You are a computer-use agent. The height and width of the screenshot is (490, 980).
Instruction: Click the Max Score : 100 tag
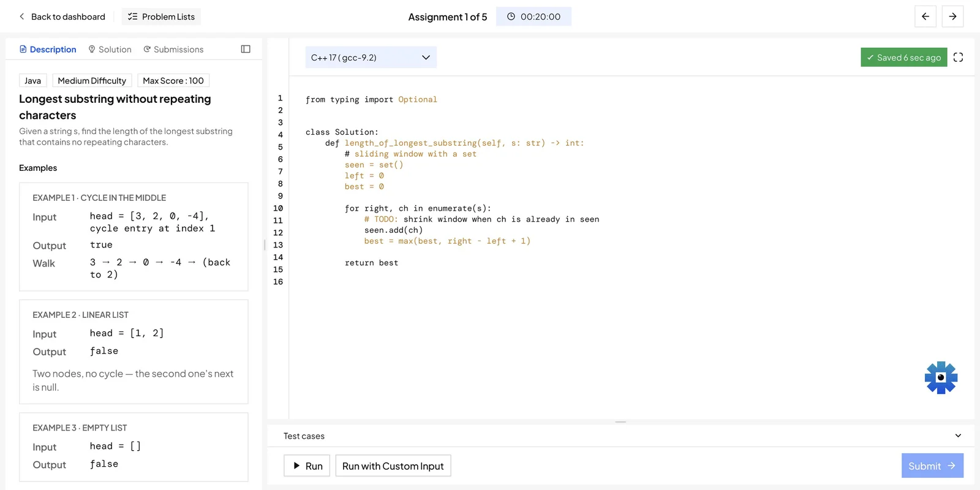173,80
